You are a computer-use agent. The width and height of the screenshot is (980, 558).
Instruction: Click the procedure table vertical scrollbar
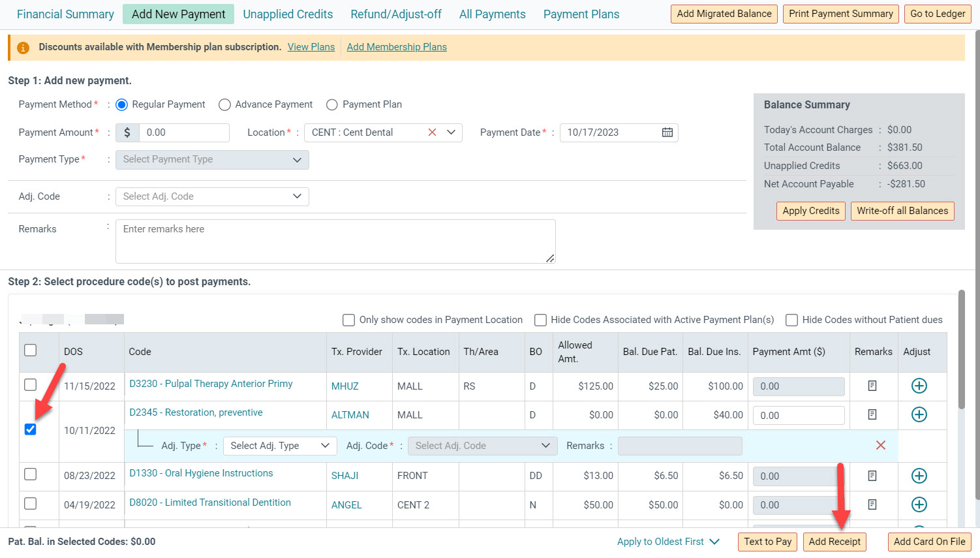point(961,350)
